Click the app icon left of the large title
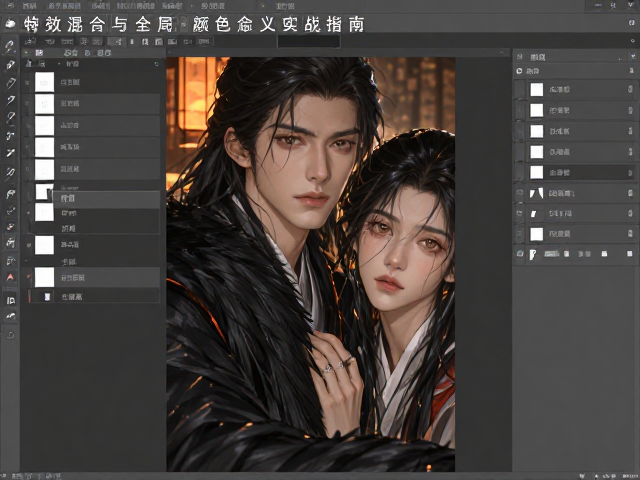This screenshot has height=480, width=640. tap(10, 24)
